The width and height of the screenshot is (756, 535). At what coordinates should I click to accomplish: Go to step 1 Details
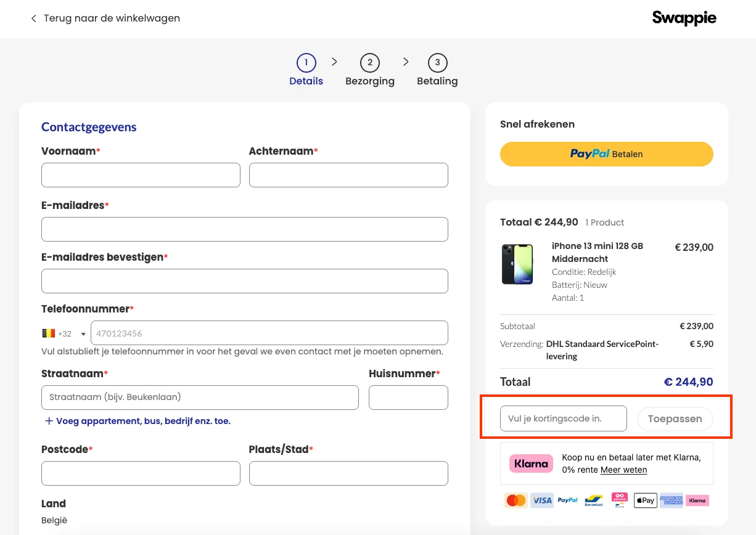pyautogui.click(x=306, y=70)
